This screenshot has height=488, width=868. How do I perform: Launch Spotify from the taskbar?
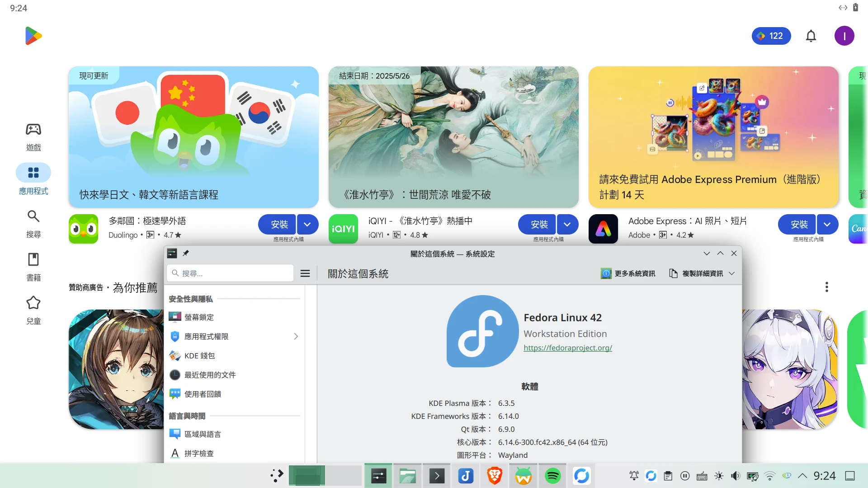(x=552, y=476)
